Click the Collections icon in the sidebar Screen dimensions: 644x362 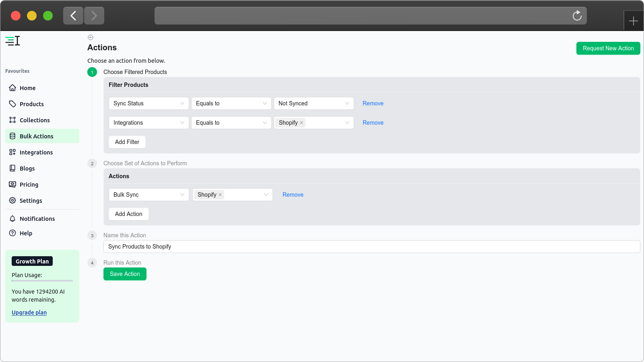(12, 120)
